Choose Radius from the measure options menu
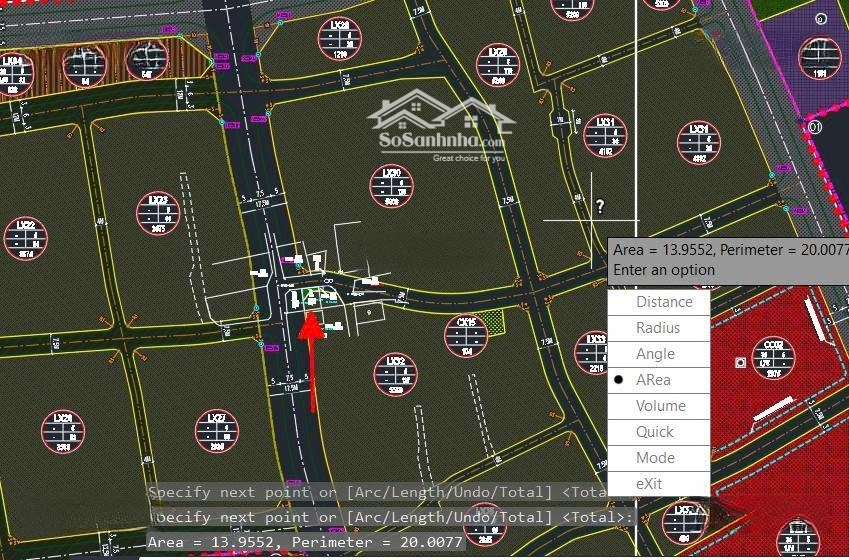 pos(658,328)
